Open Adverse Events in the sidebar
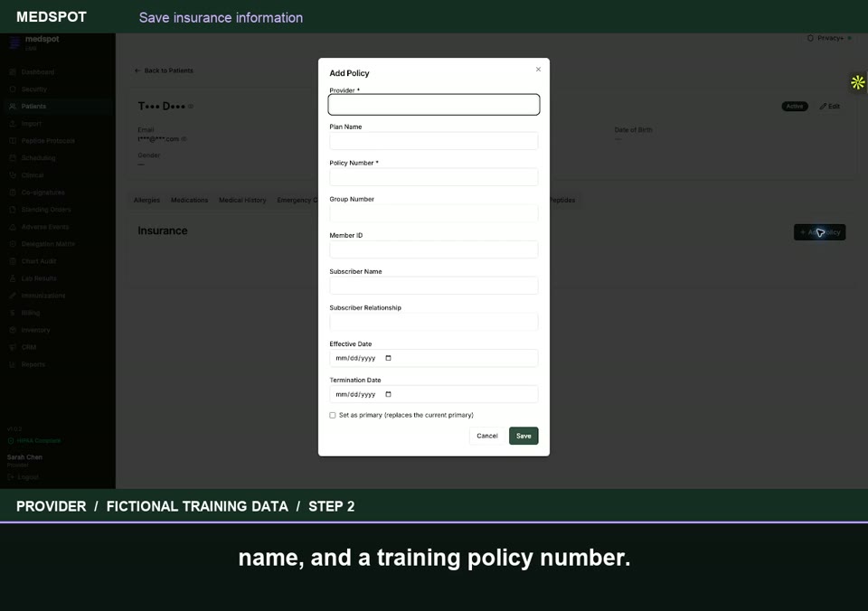 point(45,227)
